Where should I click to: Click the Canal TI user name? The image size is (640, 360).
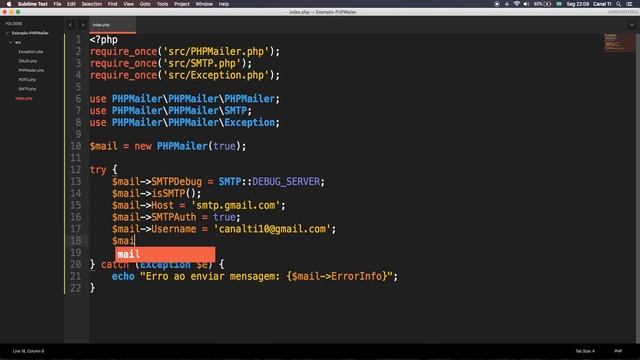point(602,4)
